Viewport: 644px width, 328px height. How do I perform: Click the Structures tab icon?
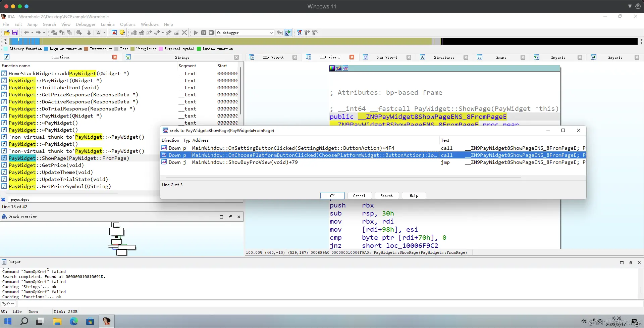tap(423, 57)
